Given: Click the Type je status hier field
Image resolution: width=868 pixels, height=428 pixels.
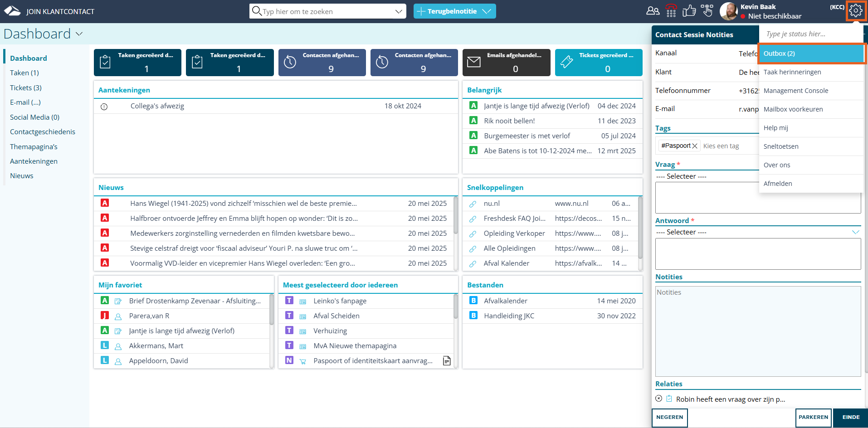Looking at the screenshot, I should click(811, 34).
